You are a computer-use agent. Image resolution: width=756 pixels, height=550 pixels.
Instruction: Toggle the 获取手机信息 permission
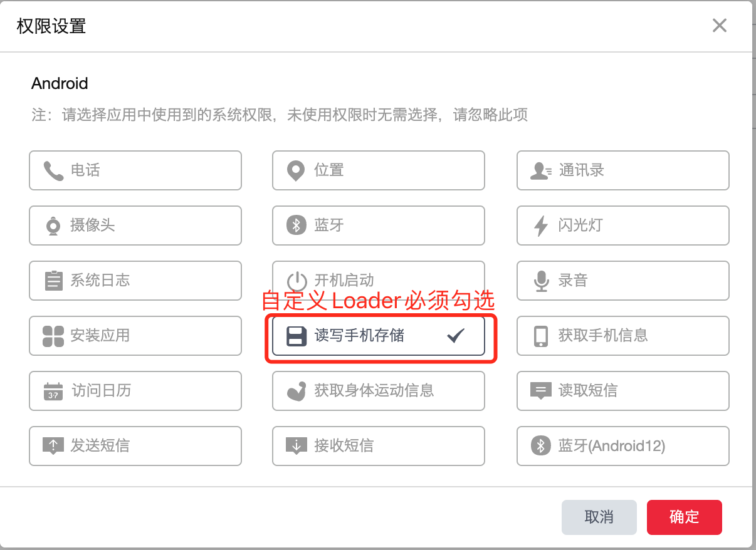[x=622, y=336]
